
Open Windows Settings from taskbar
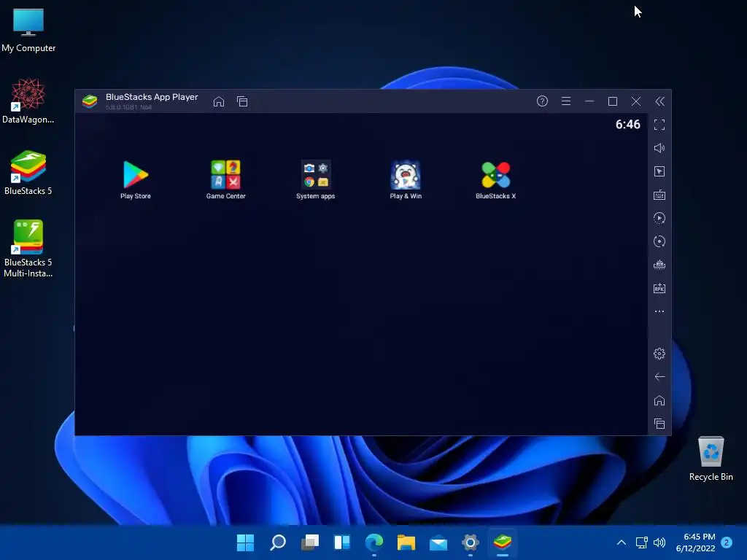pyautogui.click(x=471, y=542)
